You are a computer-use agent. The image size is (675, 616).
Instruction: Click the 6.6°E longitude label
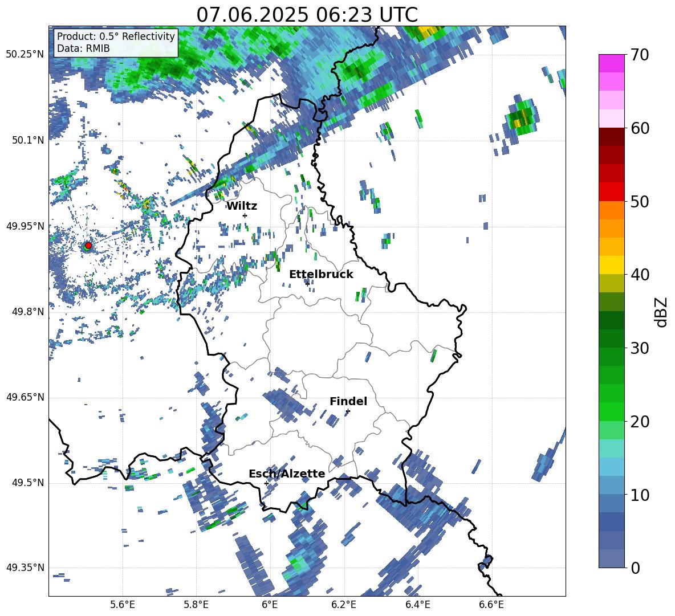(x=491, y=605)
